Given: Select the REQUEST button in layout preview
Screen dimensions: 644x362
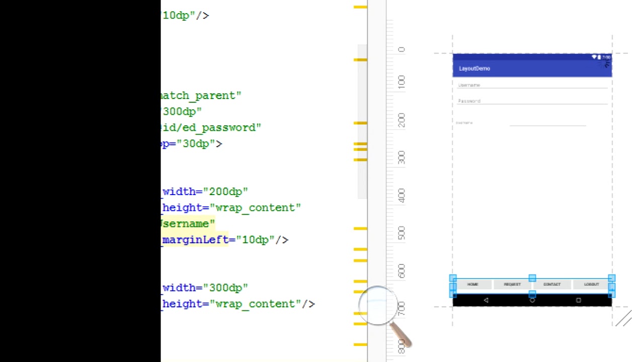Looking at the screenshot, I should coord(512,285).
